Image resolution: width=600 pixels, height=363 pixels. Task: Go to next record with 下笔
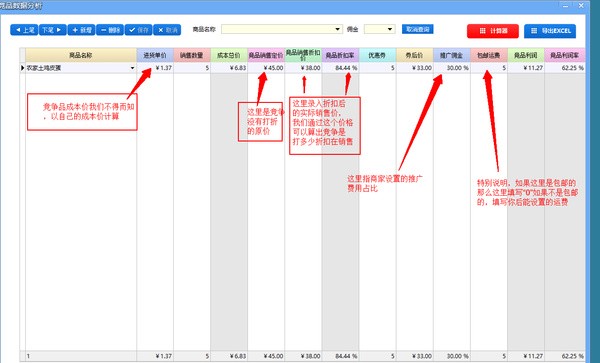(53, 30)
